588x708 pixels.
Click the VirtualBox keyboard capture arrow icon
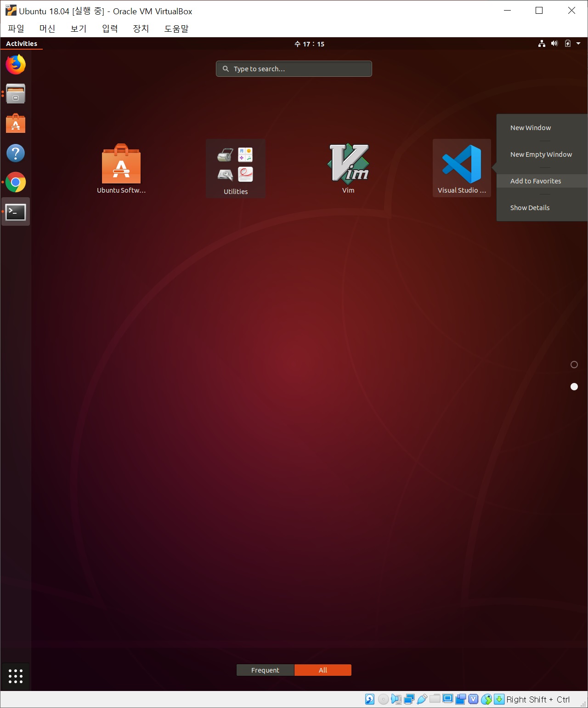coord(499,699)
